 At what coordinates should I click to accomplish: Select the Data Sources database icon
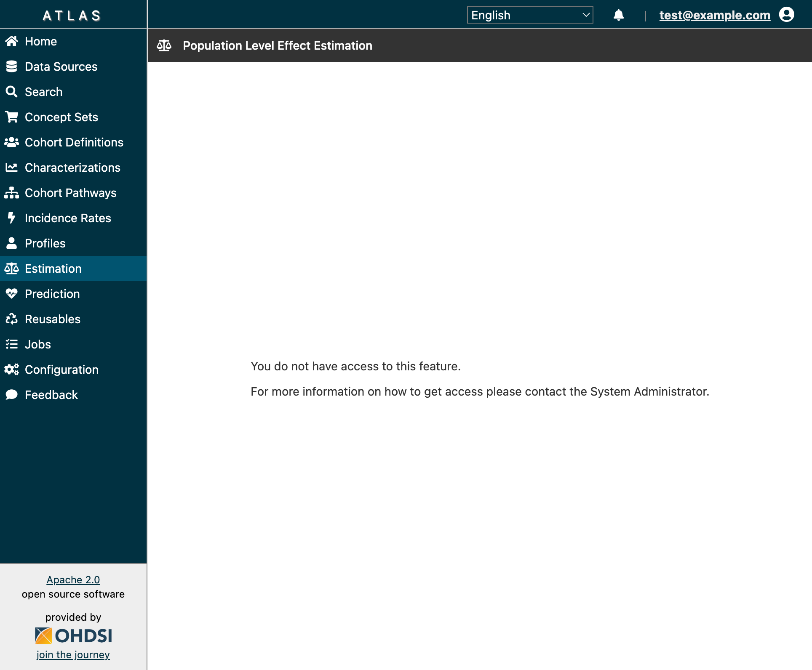point(11,66)
